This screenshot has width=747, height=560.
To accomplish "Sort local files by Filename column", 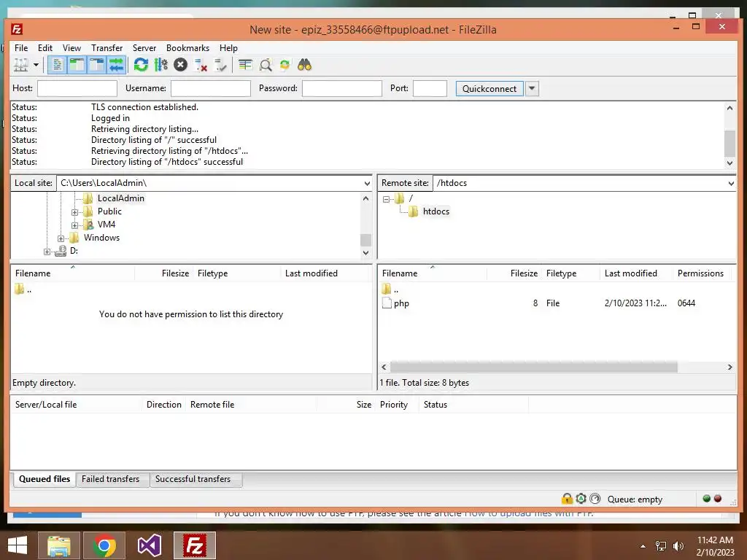I will click(x=33, y=273).
